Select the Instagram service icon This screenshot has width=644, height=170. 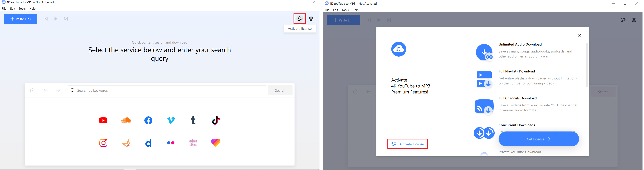(x=104, y=143)
